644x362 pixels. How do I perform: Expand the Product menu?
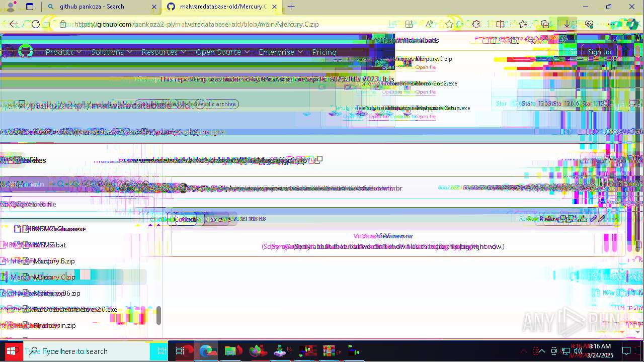[63, 52]
